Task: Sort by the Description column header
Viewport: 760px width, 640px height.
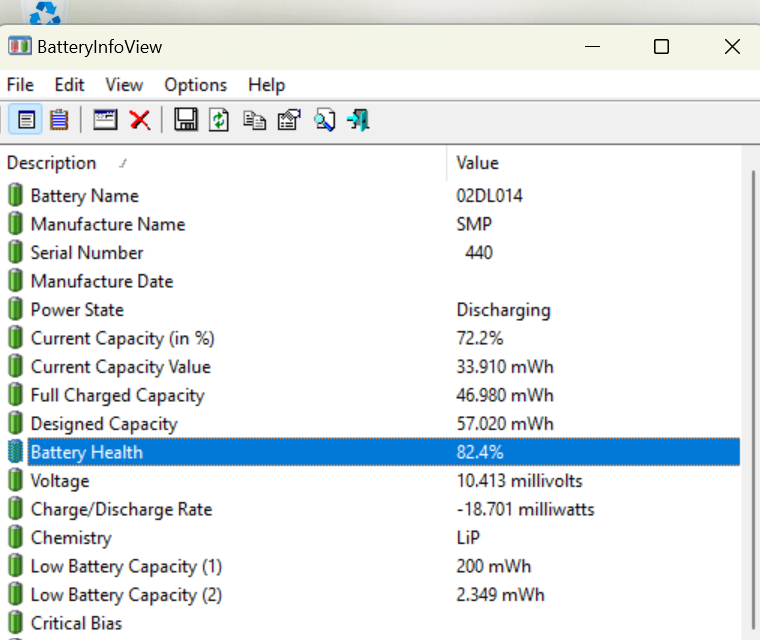Action: coord(223,163)
